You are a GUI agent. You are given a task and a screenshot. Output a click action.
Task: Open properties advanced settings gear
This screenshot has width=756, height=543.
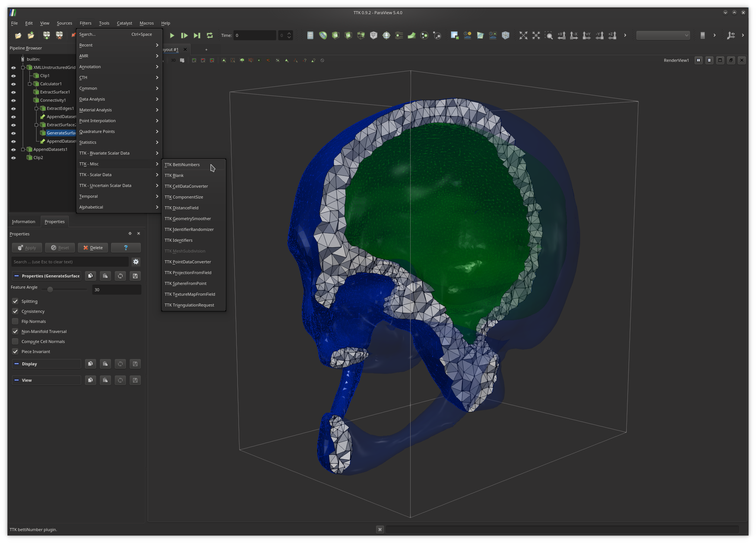point(136,262)
